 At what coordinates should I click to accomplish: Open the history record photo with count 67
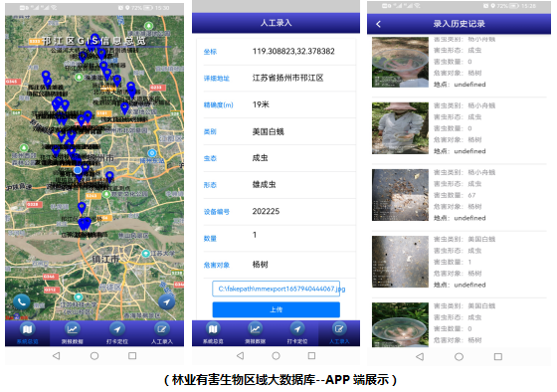[x=400, y=195]
